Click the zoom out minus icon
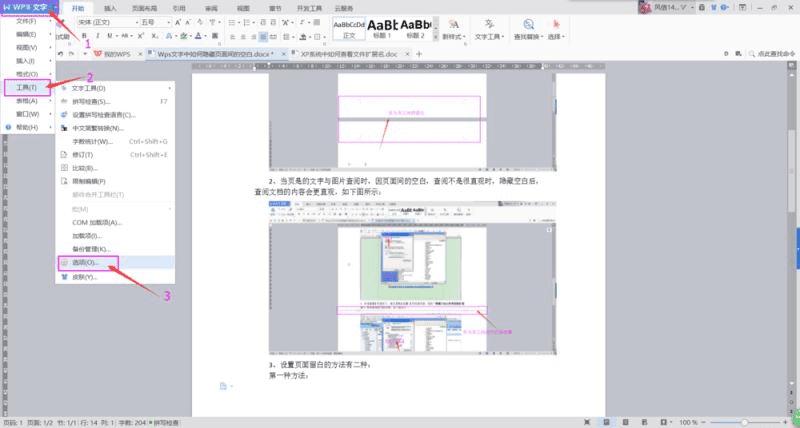800x428 pixels. pos(705,422)
